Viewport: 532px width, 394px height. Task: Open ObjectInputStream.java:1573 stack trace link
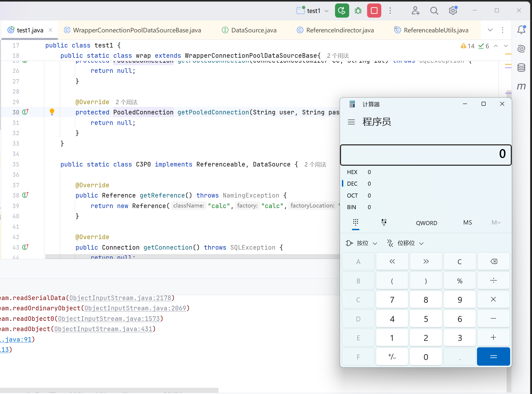[109, 319]
